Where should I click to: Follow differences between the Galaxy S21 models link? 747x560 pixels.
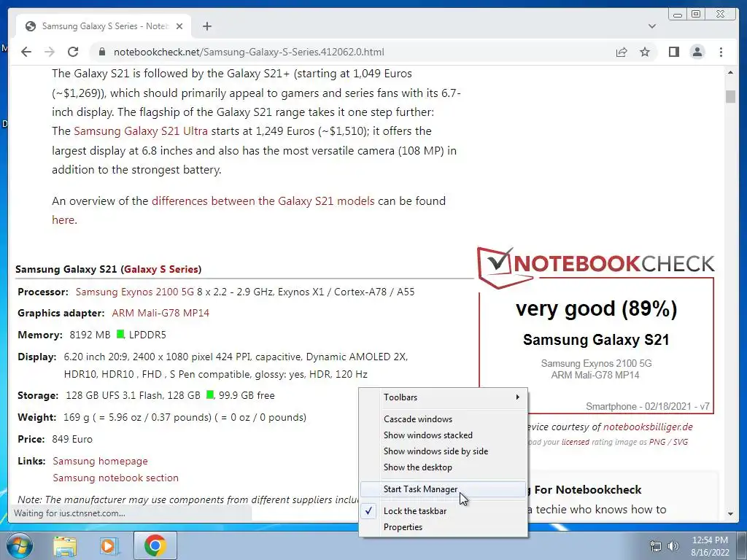(x=263, y=201)
